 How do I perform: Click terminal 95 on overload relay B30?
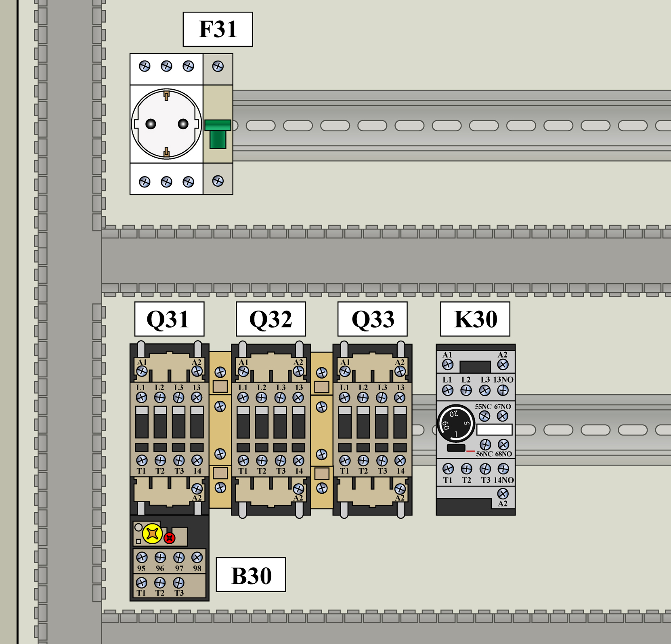click(142, 558)
